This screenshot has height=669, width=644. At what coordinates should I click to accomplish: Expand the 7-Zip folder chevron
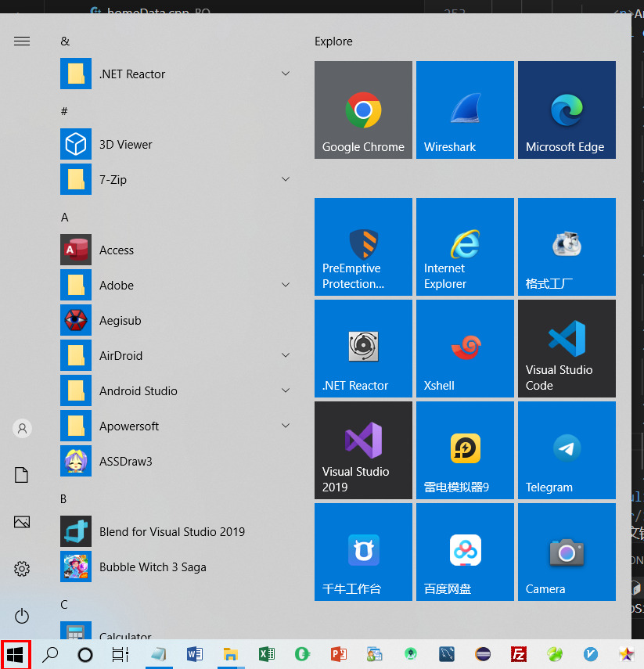(x=286, y=179)
